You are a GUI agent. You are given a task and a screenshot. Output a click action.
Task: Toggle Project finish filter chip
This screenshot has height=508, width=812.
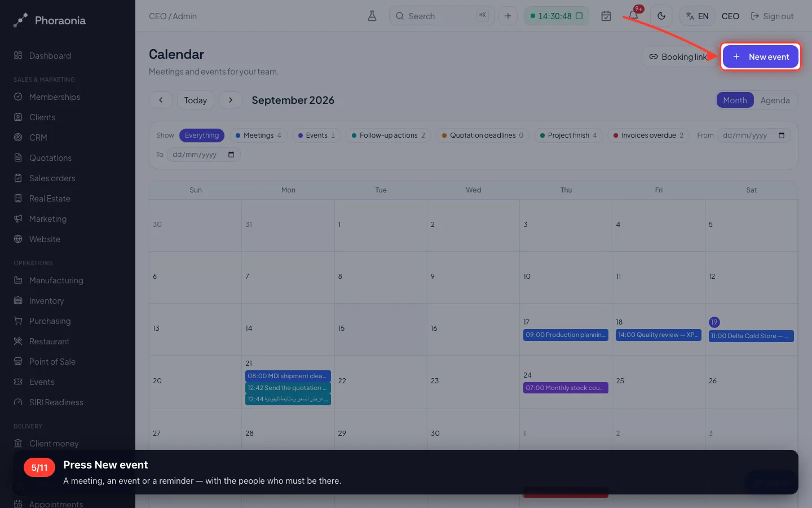(568, 135)
